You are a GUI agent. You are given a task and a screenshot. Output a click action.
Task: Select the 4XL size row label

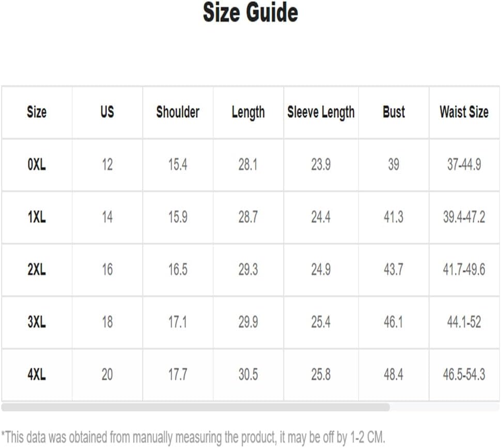pyautogui.click(x=37, y=375)
